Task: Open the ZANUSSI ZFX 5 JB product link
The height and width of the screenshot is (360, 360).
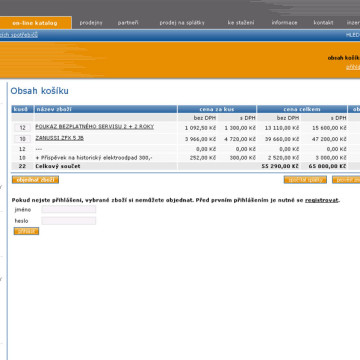Action: 59,138
